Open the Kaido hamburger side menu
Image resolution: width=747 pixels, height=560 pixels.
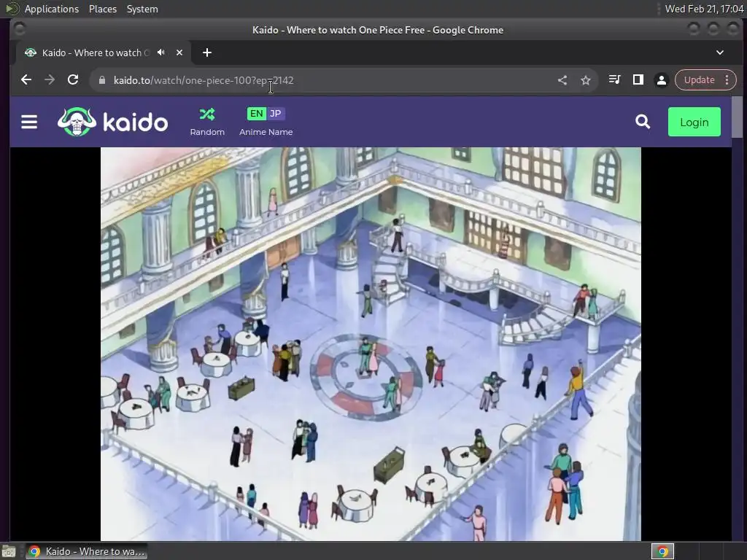point(29,122)
